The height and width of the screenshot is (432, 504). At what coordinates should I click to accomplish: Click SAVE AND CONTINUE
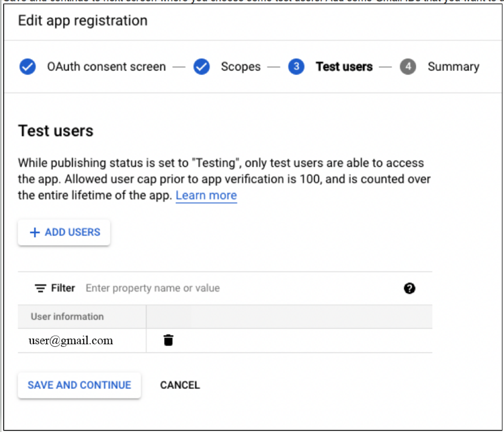(80, 385)
